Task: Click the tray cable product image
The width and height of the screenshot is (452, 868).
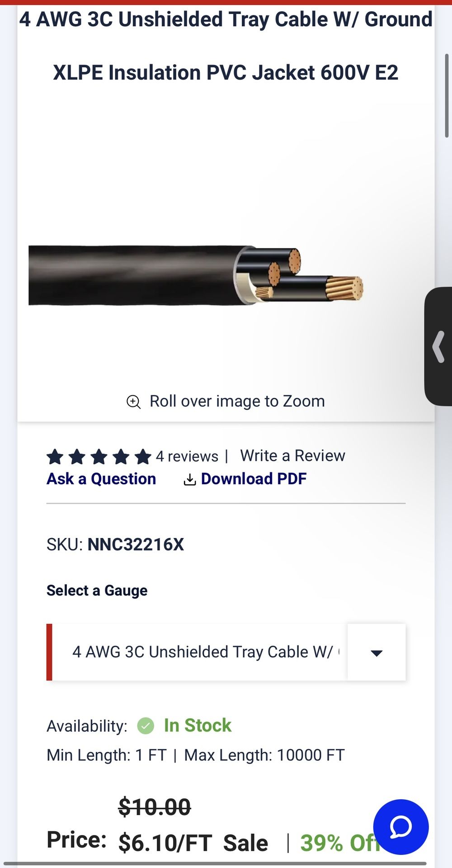Action: click(195, 276)
